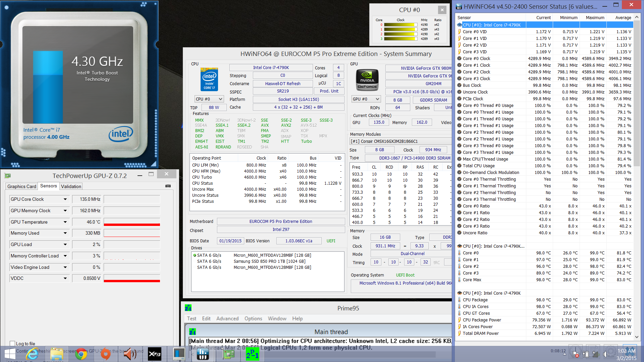644x362 pixels.
Task: Launch Google Chrome from the taskbar
Action: click(x=81, y=354)
